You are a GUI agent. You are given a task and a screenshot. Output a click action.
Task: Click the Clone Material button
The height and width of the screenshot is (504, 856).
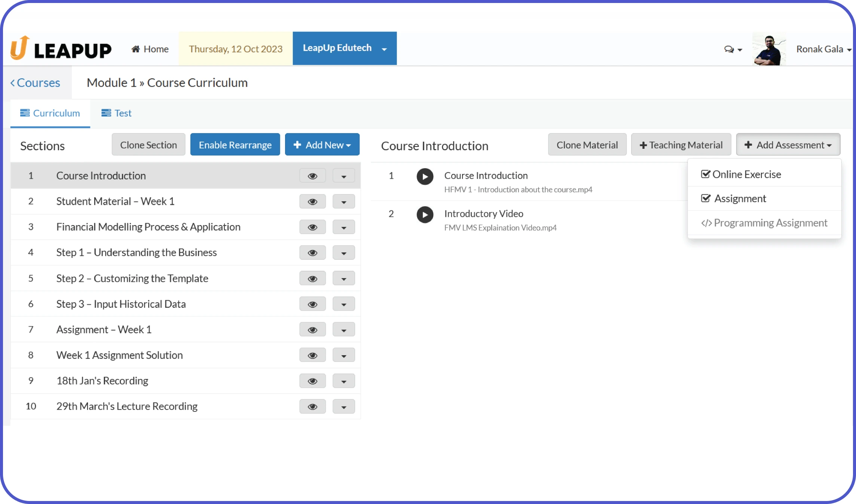point(587,145)
